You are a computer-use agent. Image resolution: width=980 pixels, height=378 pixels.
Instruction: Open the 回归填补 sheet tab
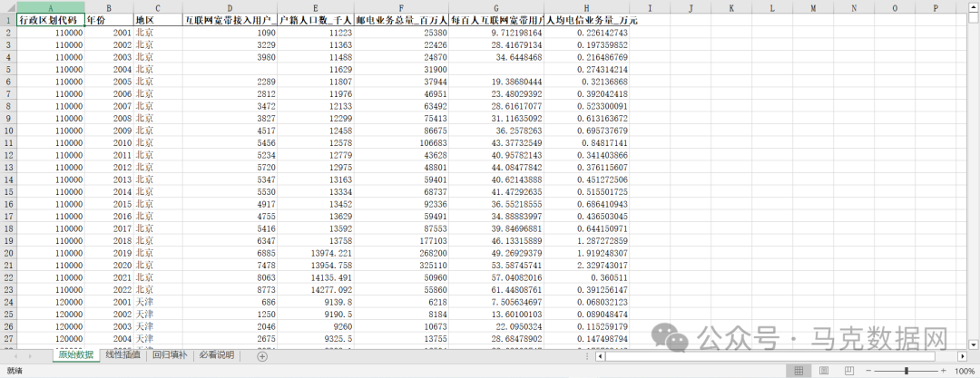171,355
